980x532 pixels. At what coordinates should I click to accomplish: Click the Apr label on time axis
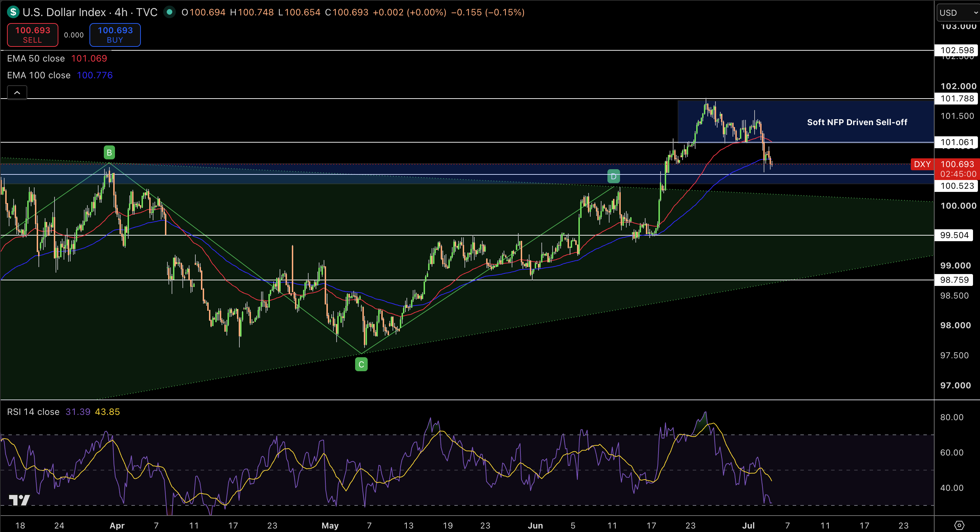click(117, 525)
